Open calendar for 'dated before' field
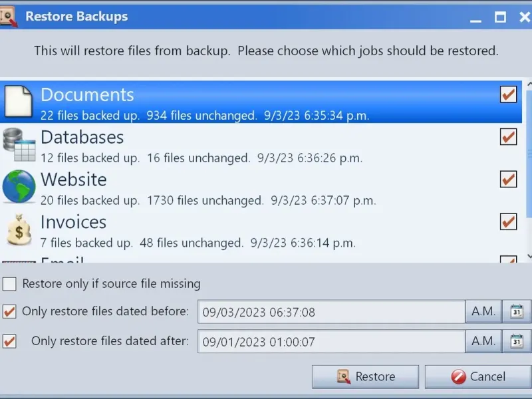This screenshot has height=399, width=532. pyautogui.click(x=517, y=311)
